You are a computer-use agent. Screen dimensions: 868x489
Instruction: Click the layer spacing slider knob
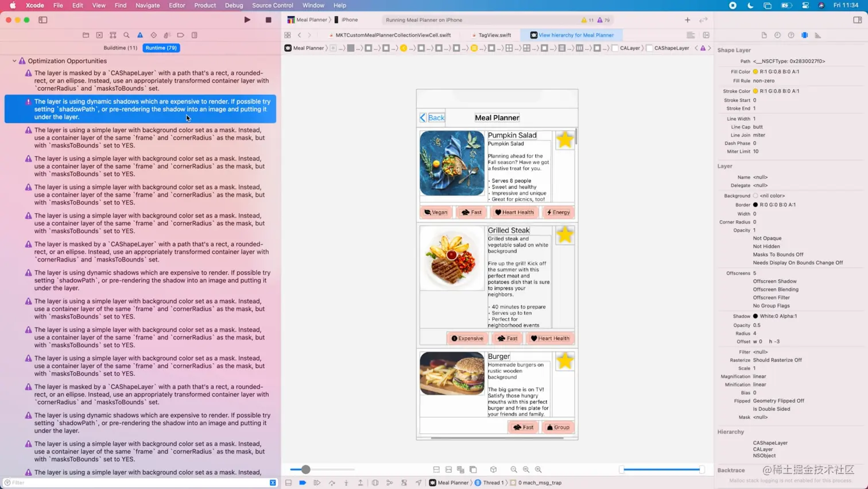pos(306,469)
